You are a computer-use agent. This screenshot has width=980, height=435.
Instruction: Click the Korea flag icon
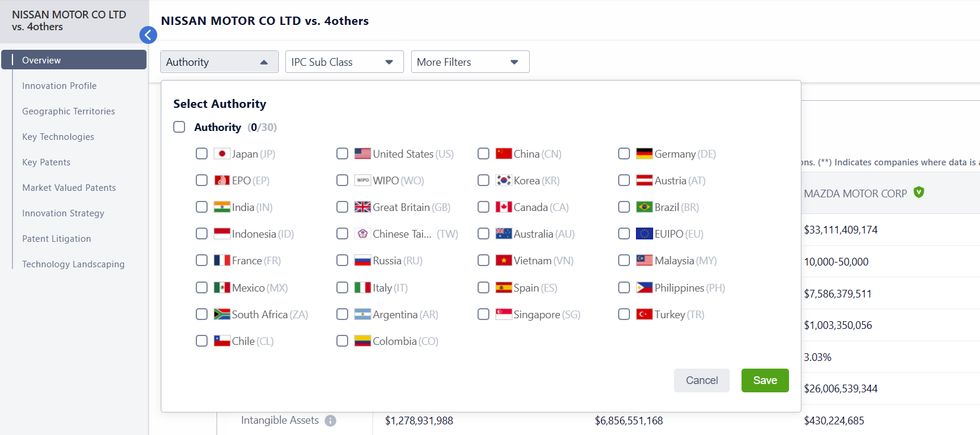[x=504, y=180]
